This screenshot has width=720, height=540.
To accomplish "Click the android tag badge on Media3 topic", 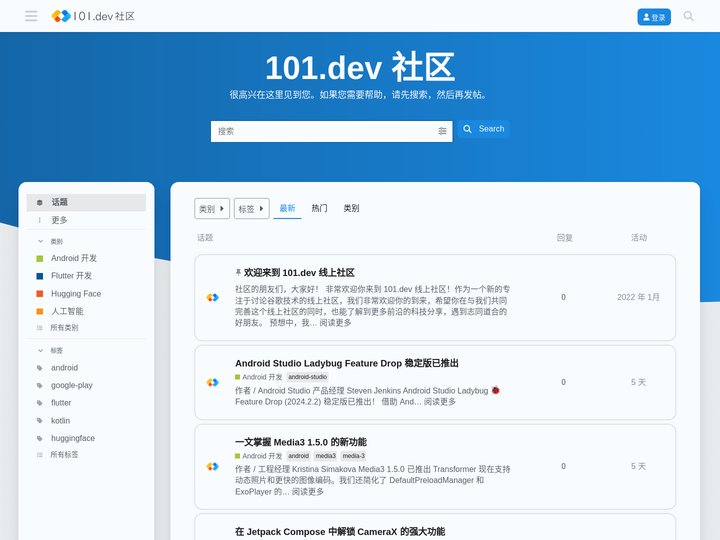I will pyautogui.click(x=298, y=456).
